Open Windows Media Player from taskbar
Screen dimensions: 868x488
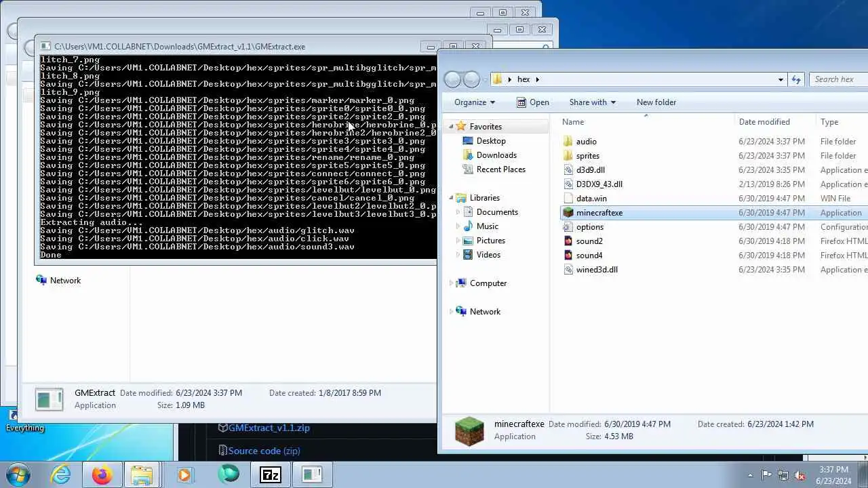point(184,474)
